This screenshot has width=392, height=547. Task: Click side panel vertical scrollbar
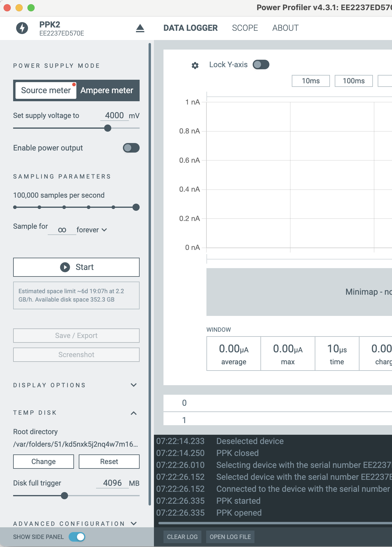coord(150,274)
